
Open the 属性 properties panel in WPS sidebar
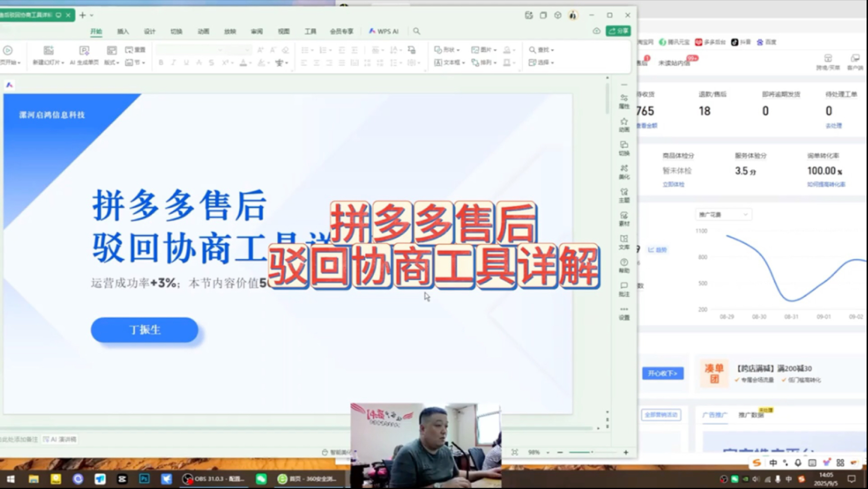[624, 101]
